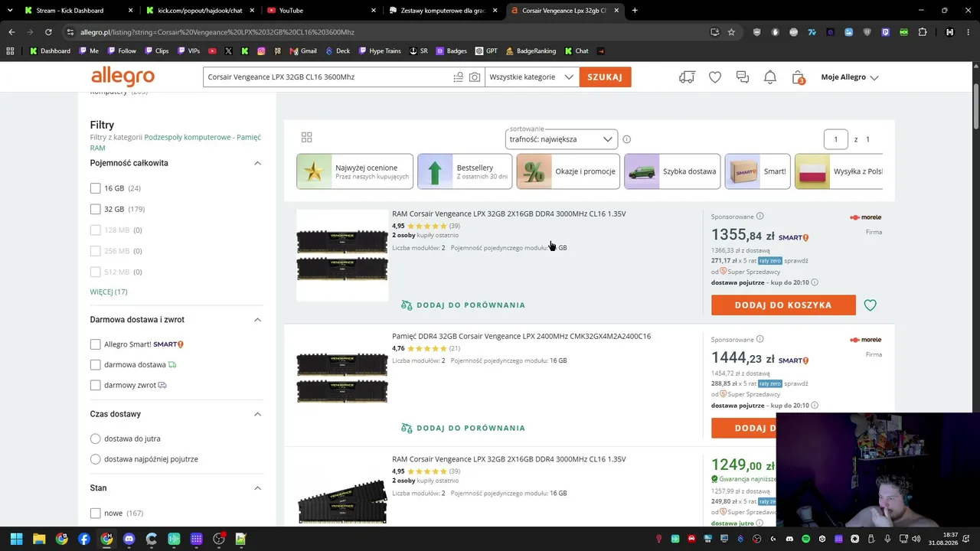The height and width of the screenshot is (551, 980).
Task: Select Szybka dostawa quick filter
Action: (672, 171)
